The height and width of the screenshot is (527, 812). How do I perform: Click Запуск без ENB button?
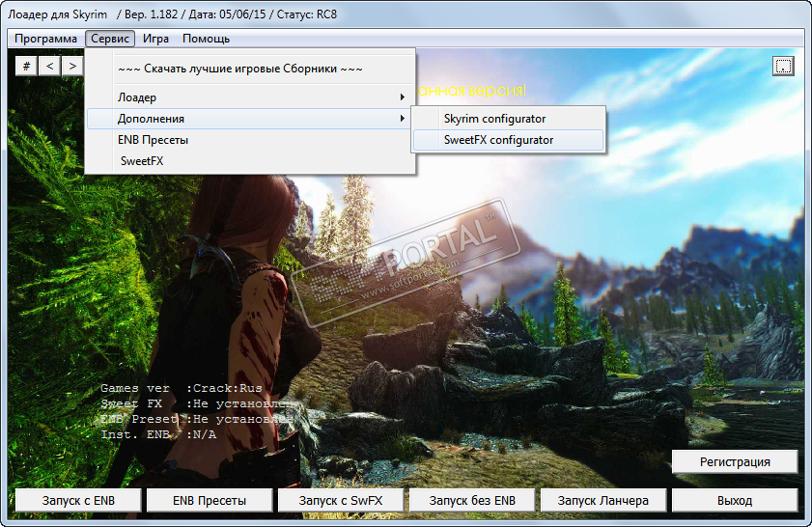click(472, 501)
